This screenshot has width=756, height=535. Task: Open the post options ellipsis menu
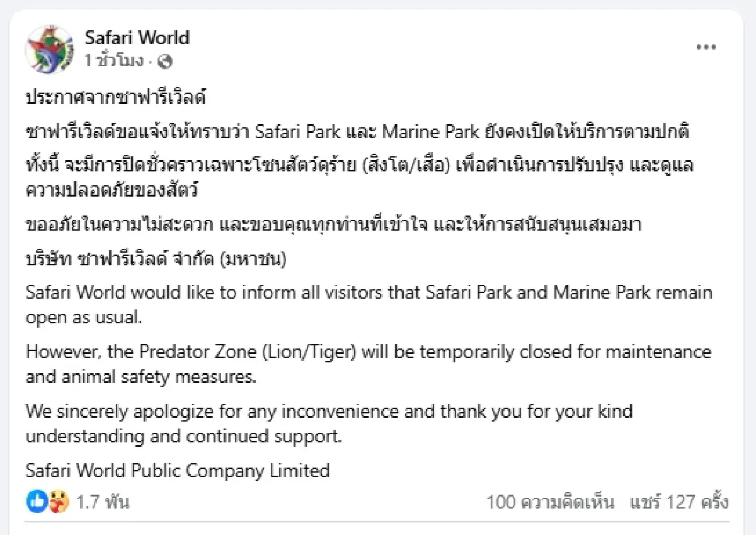click(707, 47)
